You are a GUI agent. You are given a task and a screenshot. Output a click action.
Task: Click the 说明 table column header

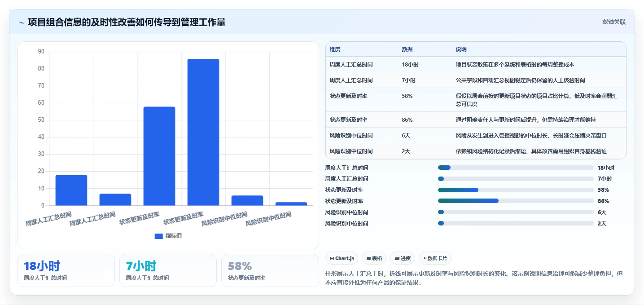tap(461, 49)
